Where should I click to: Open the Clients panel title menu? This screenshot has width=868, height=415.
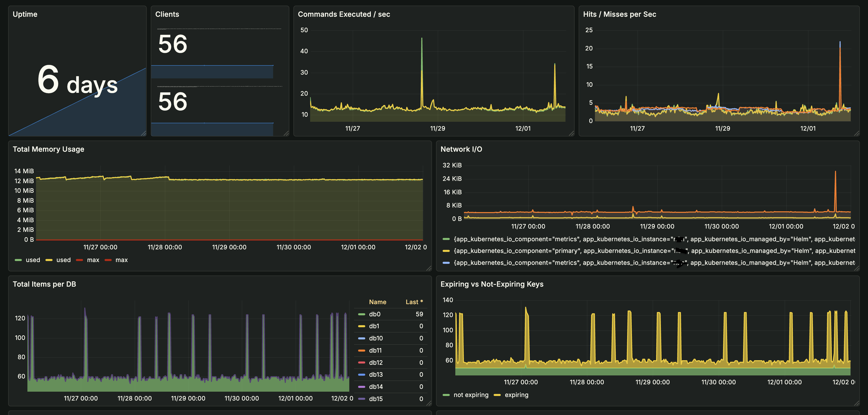point(167,14)
